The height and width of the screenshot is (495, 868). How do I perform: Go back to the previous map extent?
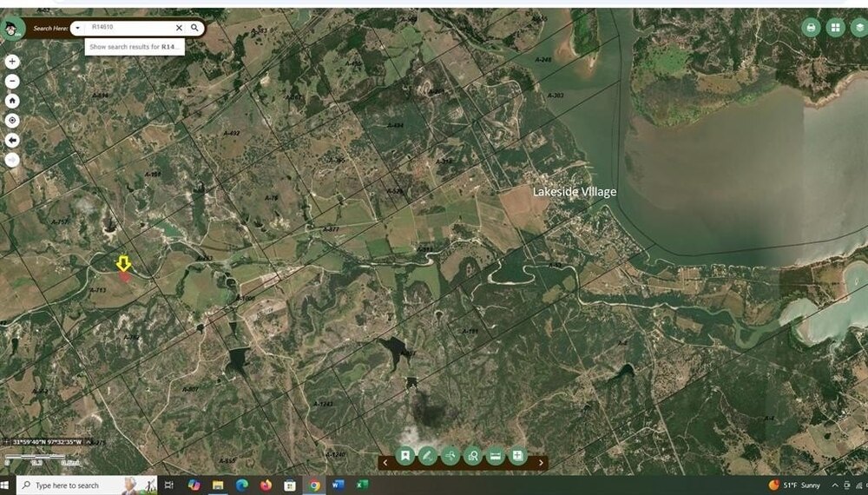[12, 140]
